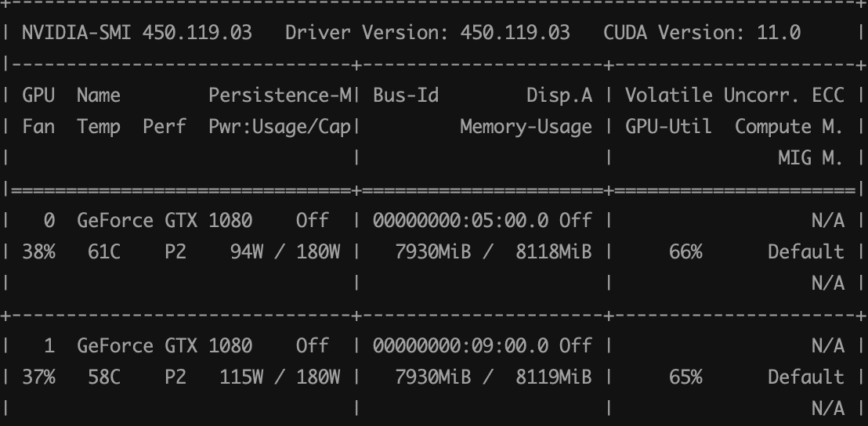Select the 58C temperature reading
The width and height of the screenshot is (868, 426).
pos(104,377)
